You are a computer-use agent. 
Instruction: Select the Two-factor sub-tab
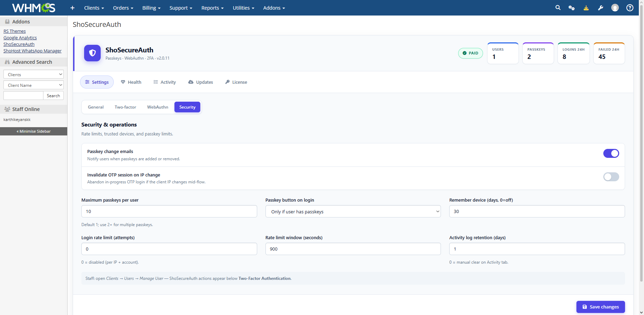tap(125, 107)
